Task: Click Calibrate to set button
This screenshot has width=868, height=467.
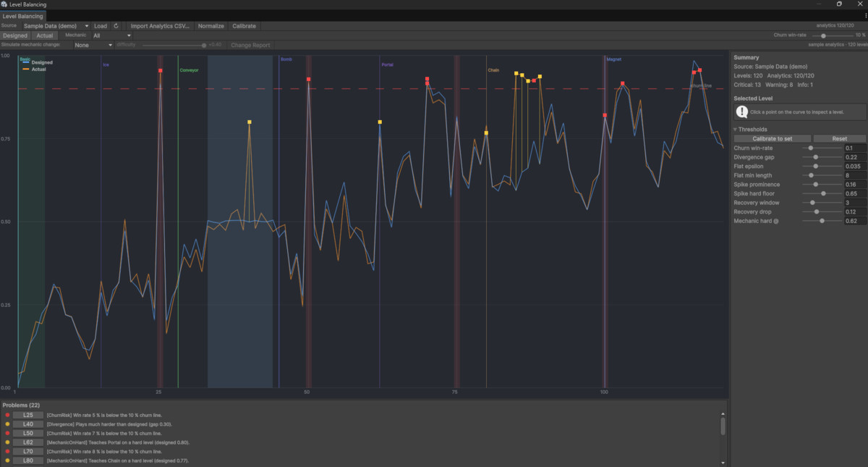Action: pyautogui.click(x=773, y=138)
